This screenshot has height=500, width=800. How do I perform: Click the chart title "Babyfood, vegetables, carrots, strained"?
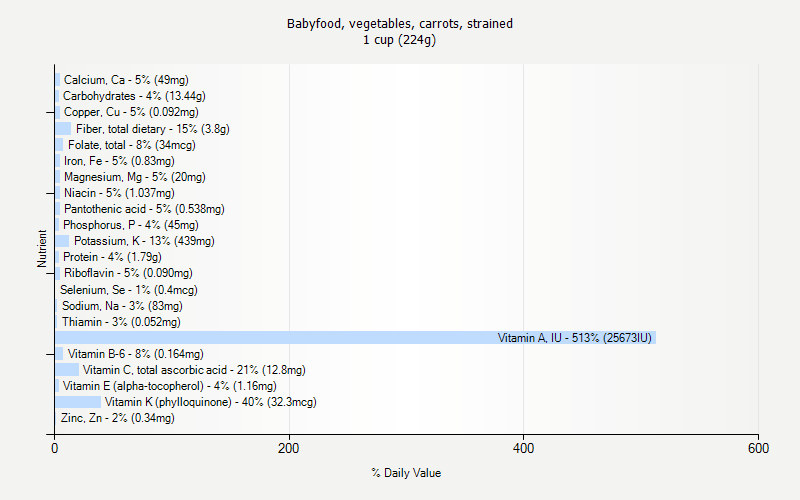(399, 24)
